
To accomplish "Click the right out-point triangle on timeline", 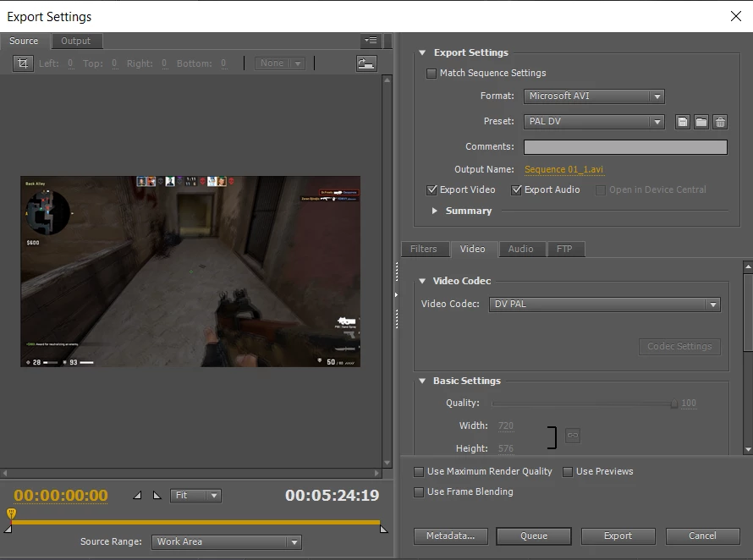I will point(384,530).
